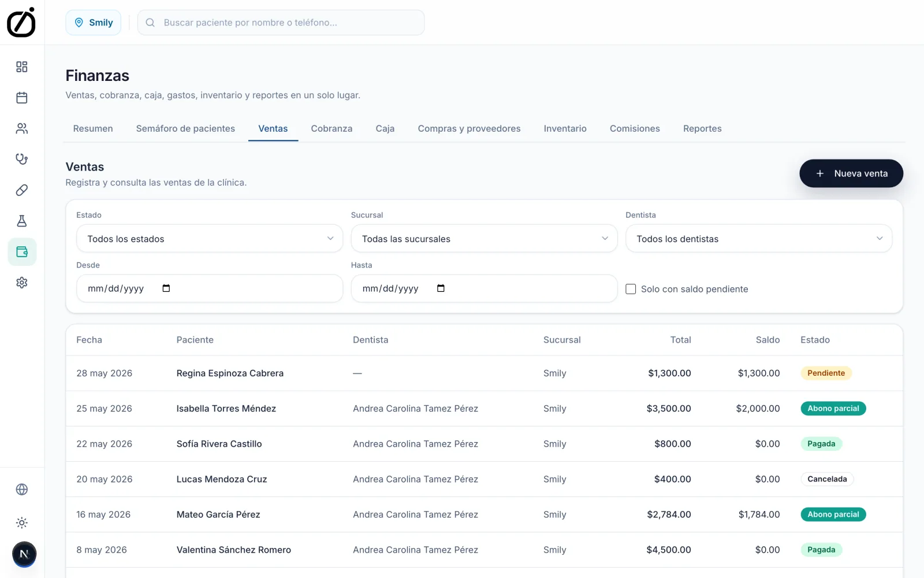Open the Smily branch selector

pos(94,23)
